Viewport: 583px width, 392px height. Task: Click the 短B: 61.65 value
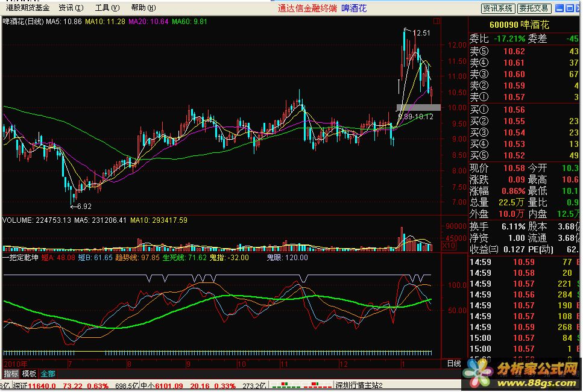pos(95,258)
